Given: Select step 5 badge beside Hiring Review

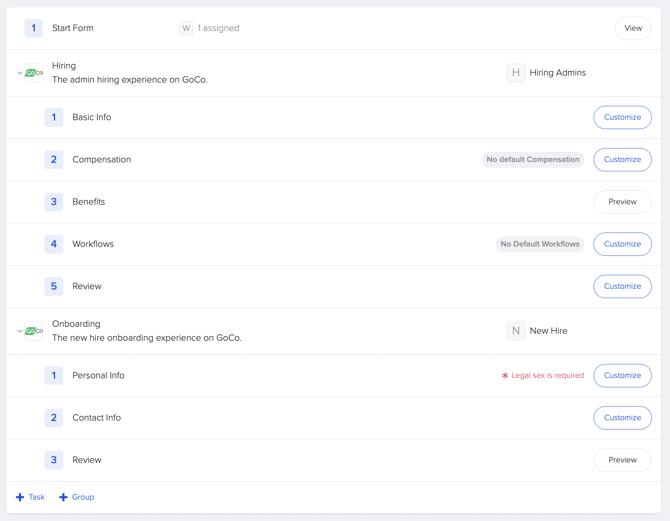Looking at the screenshot, I should (54, 286).
